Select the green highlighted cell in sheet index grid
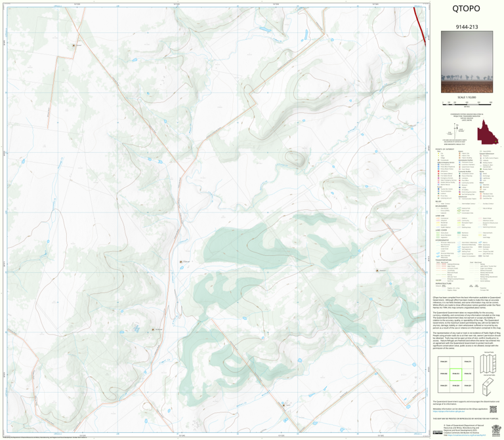Viewport: 504px width, 440px height. pyautogui.click(x=455, y=374)
